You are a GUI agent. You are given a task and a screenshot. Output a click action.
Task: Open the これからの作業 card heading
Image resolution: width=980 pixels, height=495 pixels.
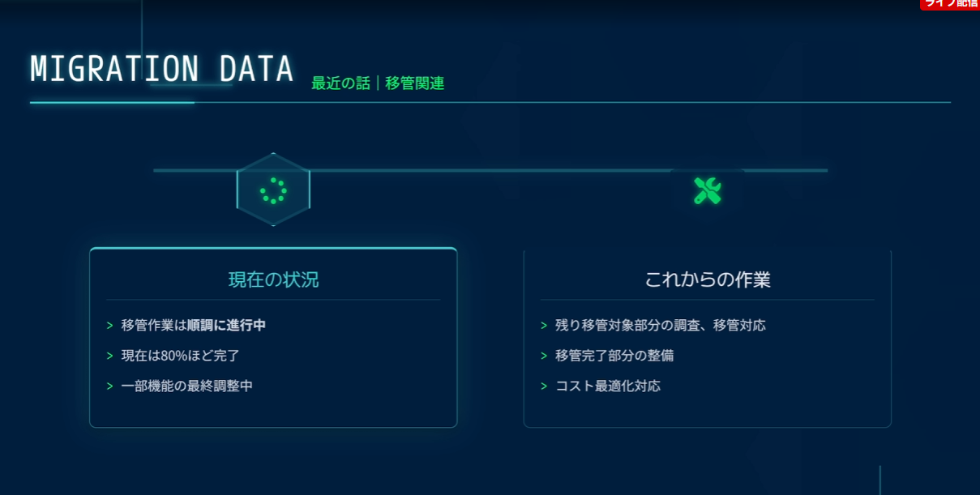point(707,280)
